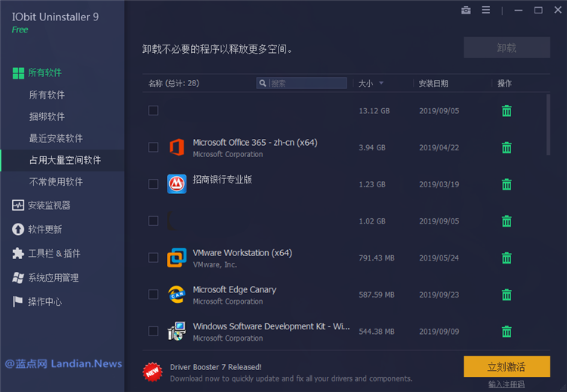Viewport: 567px width, 392px height.
Task: Open the 输入注册码 link
Action: (507, 384)
